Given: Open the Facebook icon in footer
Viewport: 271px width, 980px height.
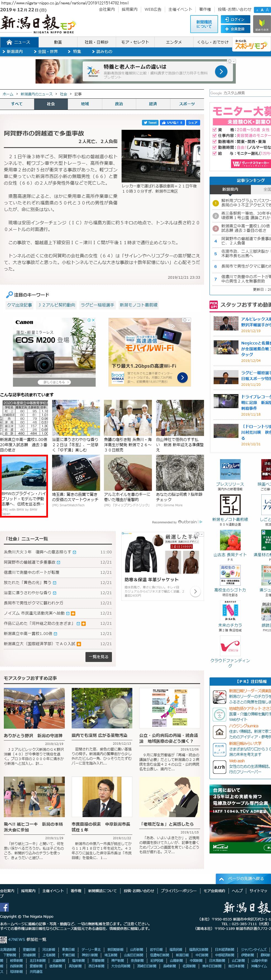Looking at the screenshot, I should [x=5, y=907].
